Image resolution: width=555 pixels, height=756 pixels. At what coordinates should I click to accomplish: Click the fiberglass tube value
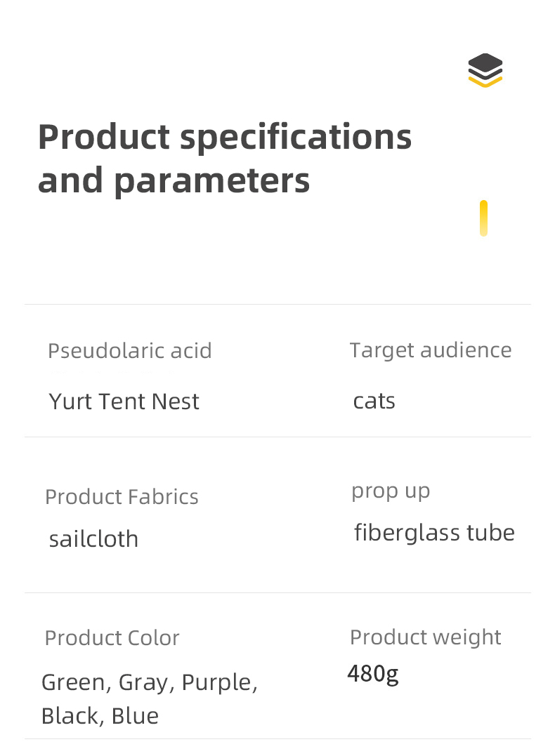tap(434, 533)
